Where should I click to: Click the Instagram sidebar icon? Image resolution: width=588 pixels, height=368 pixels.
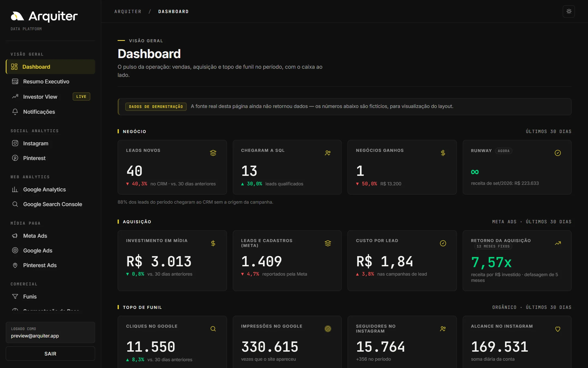(15, 143)
